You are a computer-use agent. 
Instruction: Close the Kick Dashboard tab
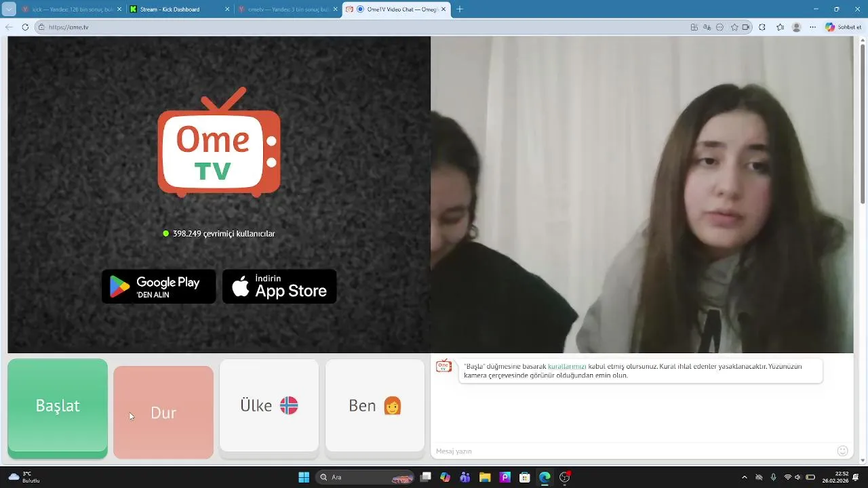pos(227,9)
